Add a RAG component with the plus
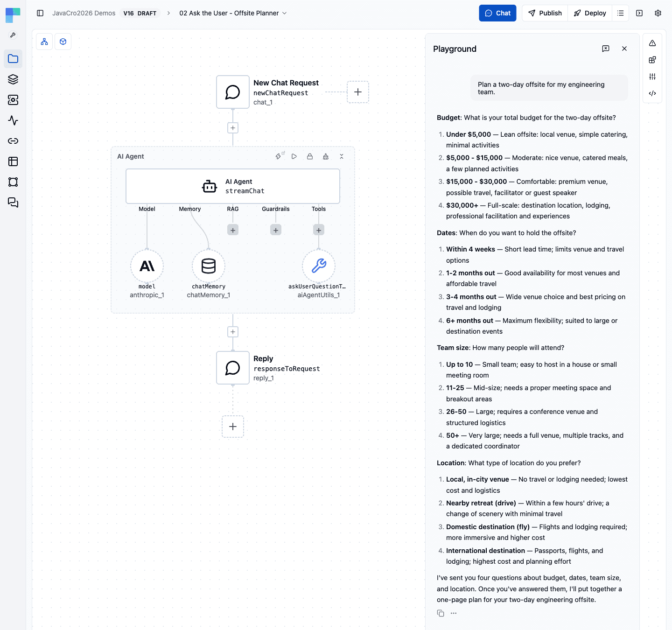Viewport: 672px width, 630px height. (233, 230)
